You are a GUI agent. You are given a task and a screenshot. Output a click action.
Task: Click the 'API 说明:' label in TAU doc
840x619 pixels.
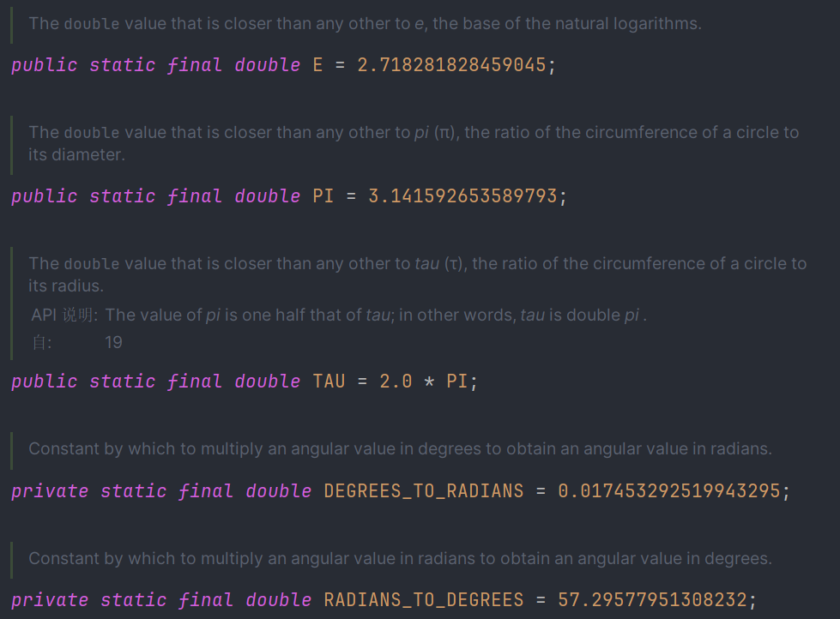(x=64, y=315)
